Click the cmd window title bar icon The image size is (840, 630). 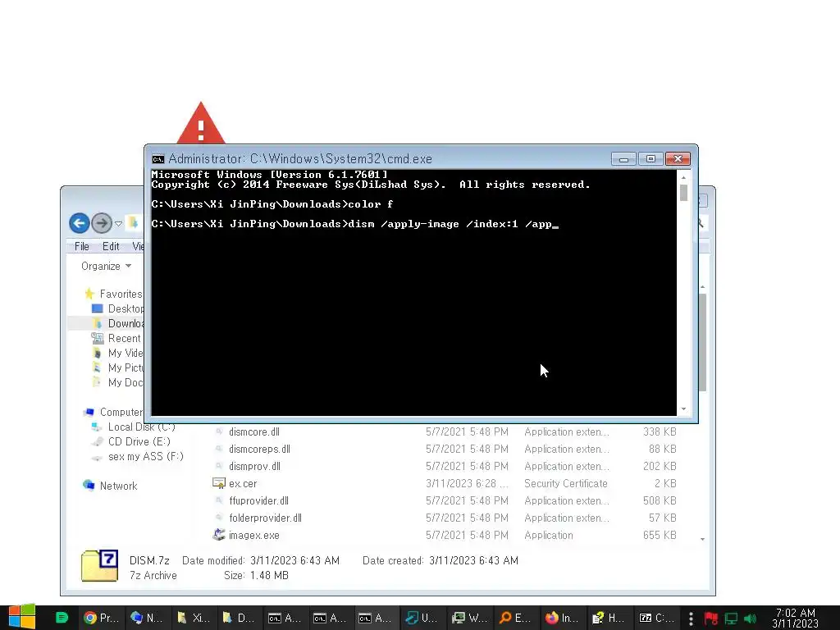click(x=157, y=158)
